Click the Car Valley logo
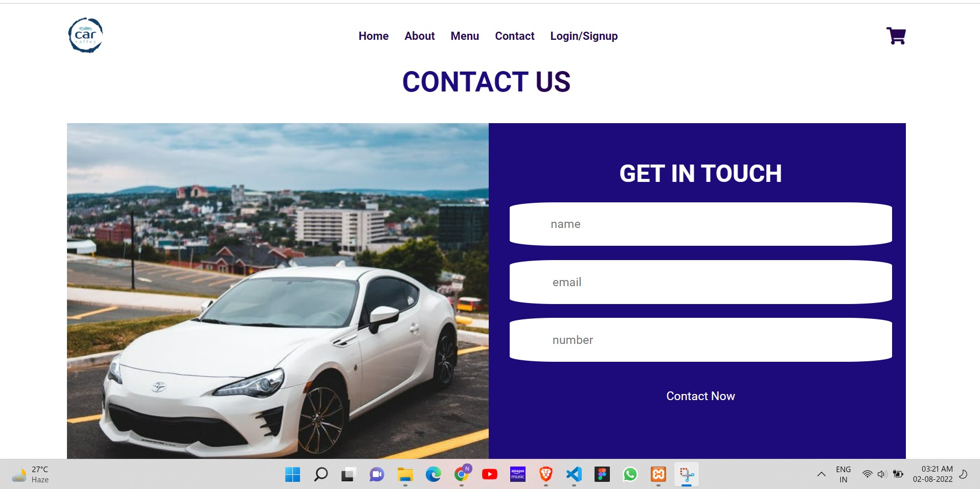 coord(85,35)
